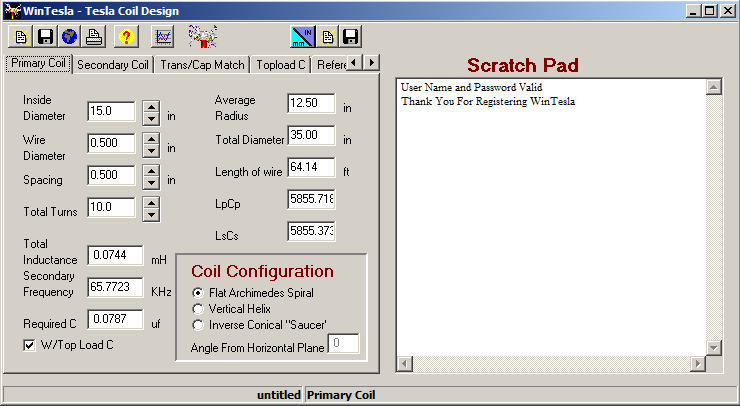The height and width of the screenshot is (406, 740).
Task: Increase Spacing with up arrow
Action: (151, 171)
